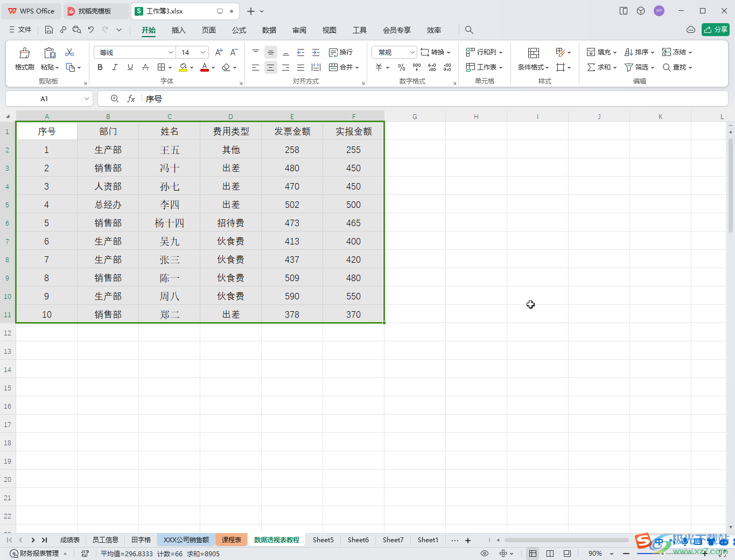Open the 数据 ribbon tab
The image size is (735, 560).
(269, 30)
